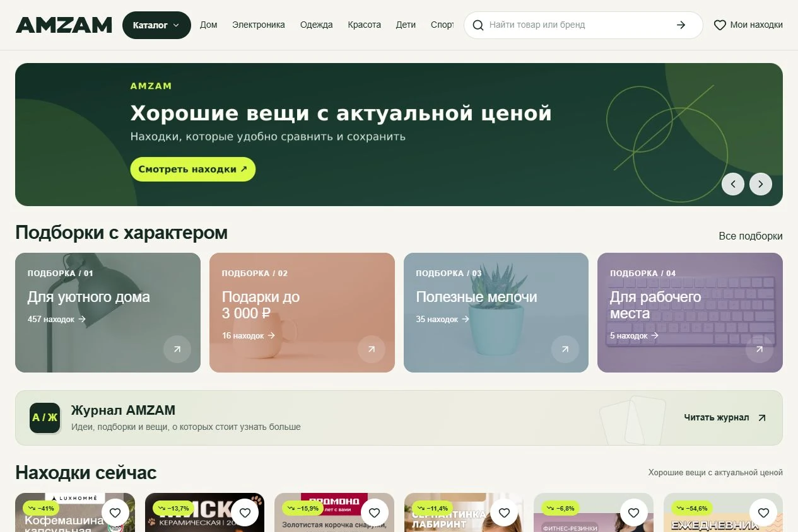Go to the Дом category
Viewport: 798px width, 532px height.
click(208, 25)
